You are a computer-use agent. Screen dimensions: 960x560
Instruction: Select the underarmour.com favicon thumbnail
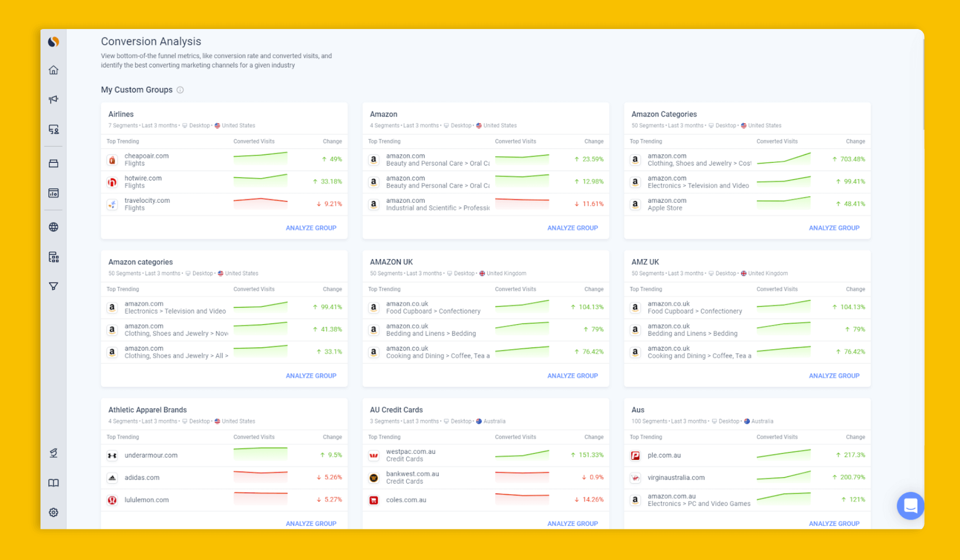pyautogui.click(x=112, y=455)
